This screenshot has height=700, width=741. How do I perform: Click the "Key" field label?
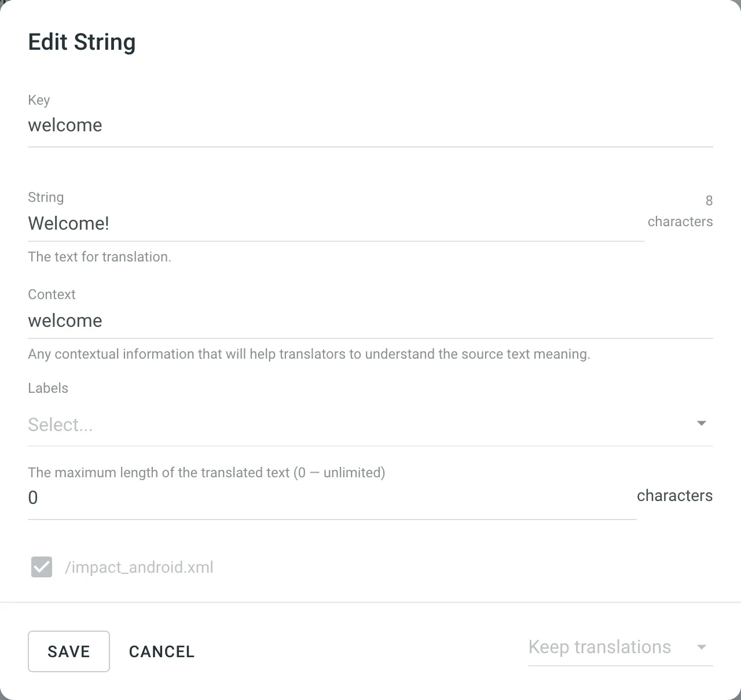tap(39, 100)
